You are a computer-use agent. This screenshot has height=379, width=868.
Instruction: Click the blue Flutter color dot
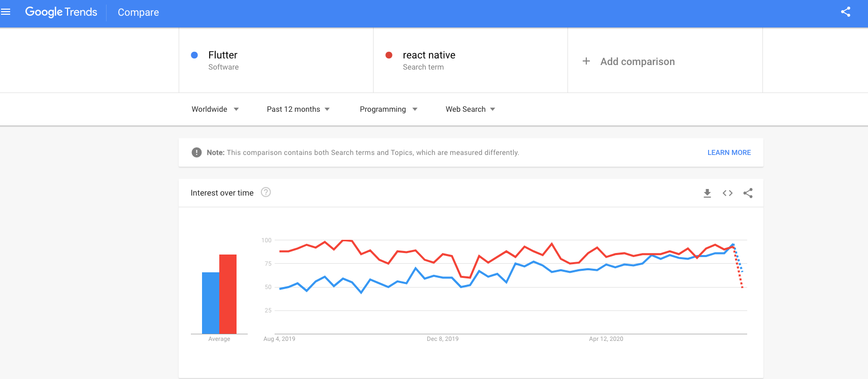(194, 55)
